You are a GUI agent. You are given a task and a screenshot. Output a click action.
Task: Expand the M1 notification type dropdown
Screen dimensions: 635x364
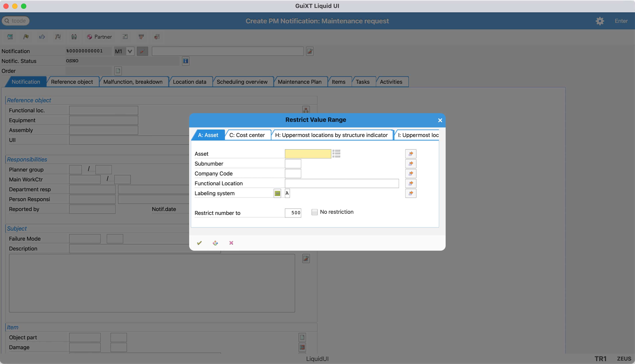pyautogui.click(x=130, y=51)
